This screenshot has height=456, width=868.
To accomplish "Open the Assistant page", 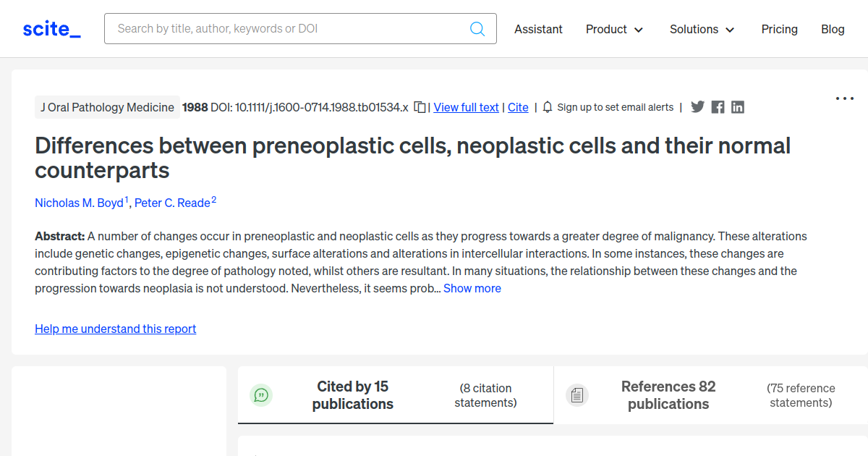I will click(538, 29).
